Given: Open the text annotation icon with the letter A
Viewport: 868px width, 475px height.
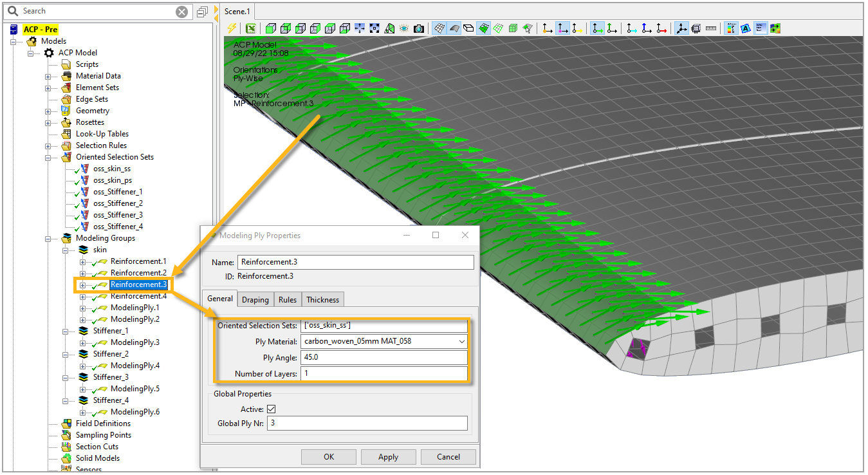Looking at the screenshot, I should pos(746,28).
